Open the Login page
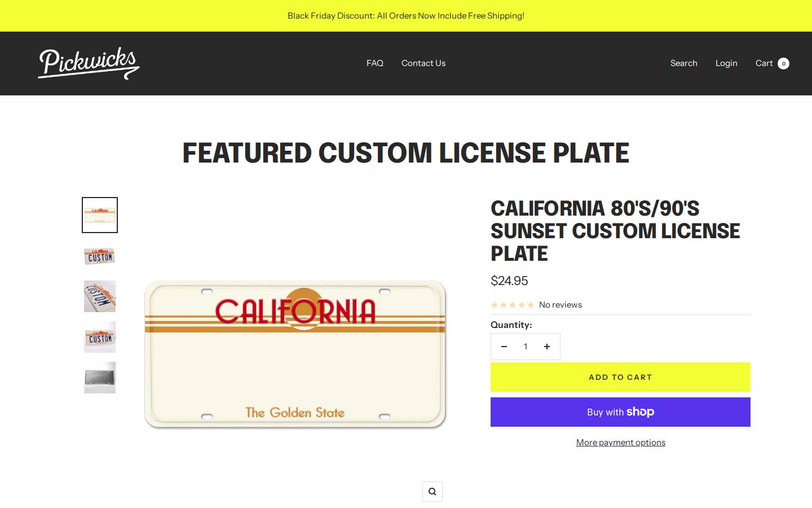Image resolution: width=812 pixels, height=508 pixels. (x=726, y=63)
